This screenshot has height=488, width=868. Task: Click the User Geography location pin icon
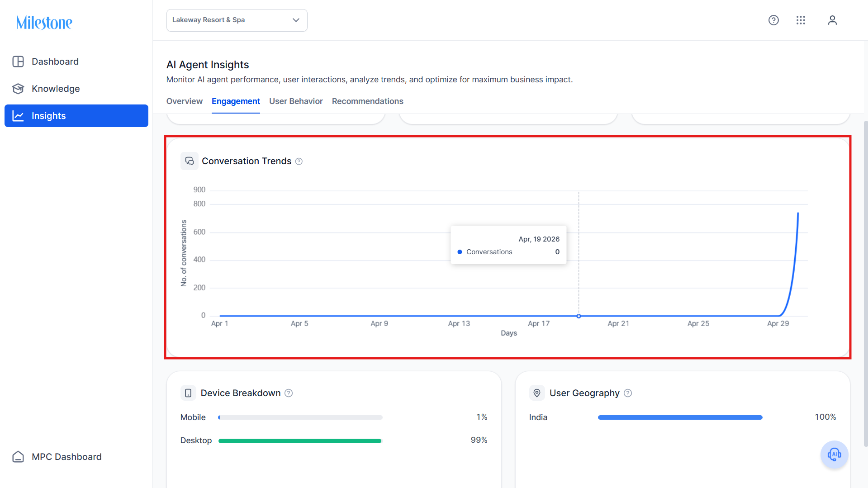(x=537, y=393)
